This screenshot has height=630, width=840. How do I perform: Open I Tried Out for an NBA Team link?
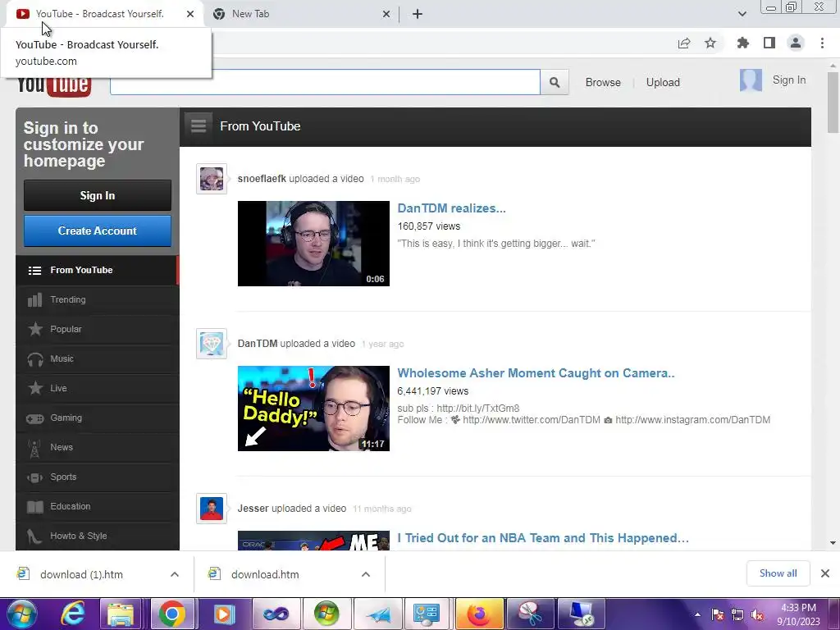tap(543, 538)
